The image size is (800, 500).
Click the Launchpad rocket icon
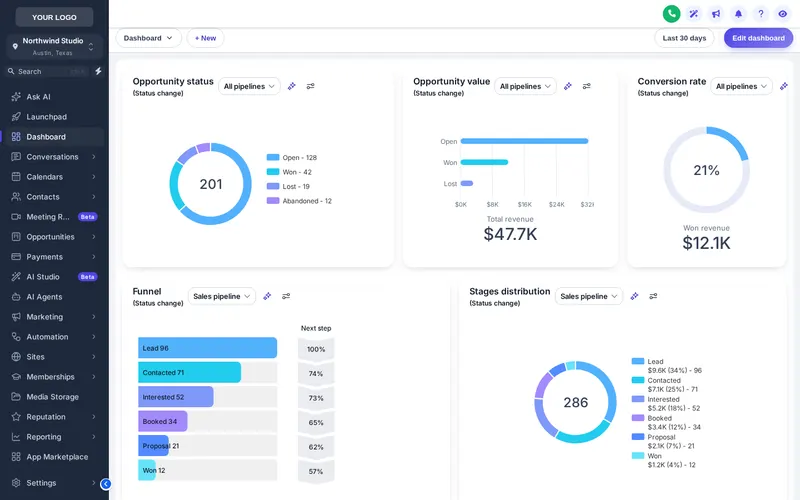tap(16, 117)
